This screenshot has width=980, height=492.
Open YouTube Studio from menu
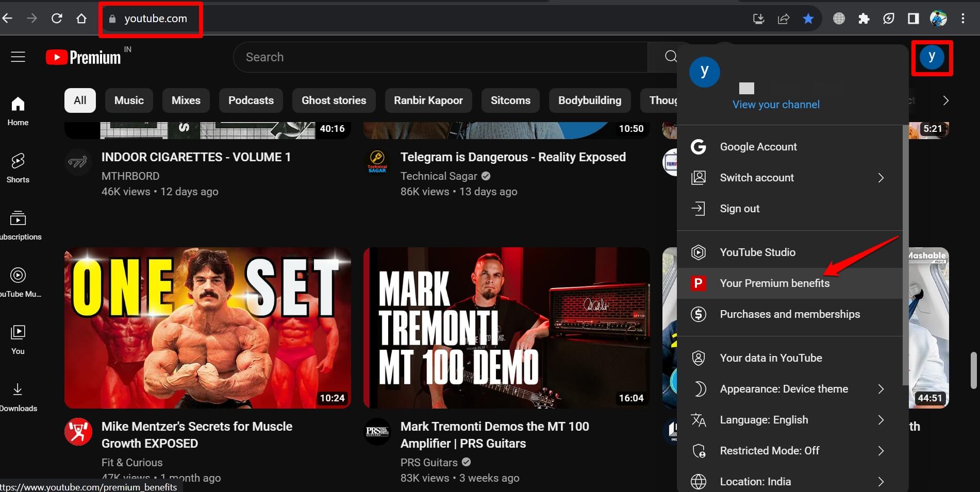789,252
